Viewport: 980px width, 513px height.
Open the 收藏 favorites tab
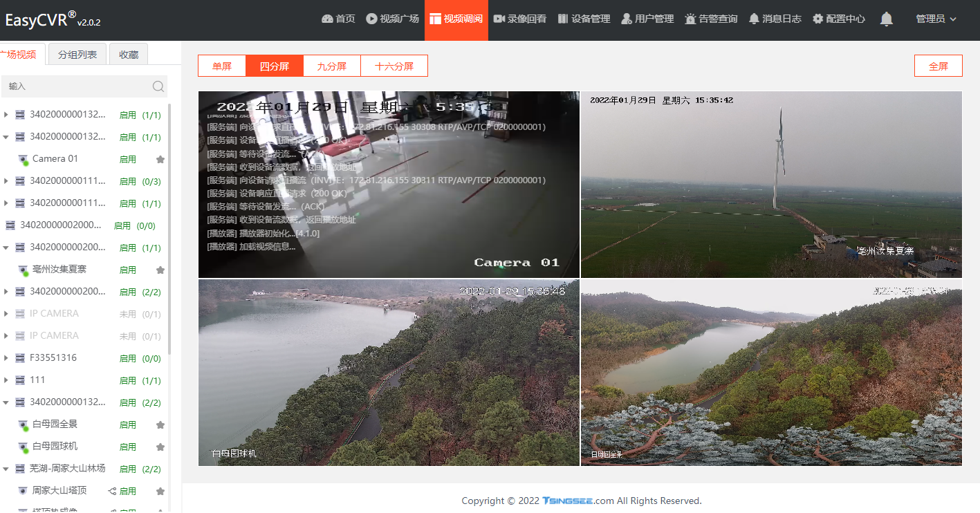(129, 55)
